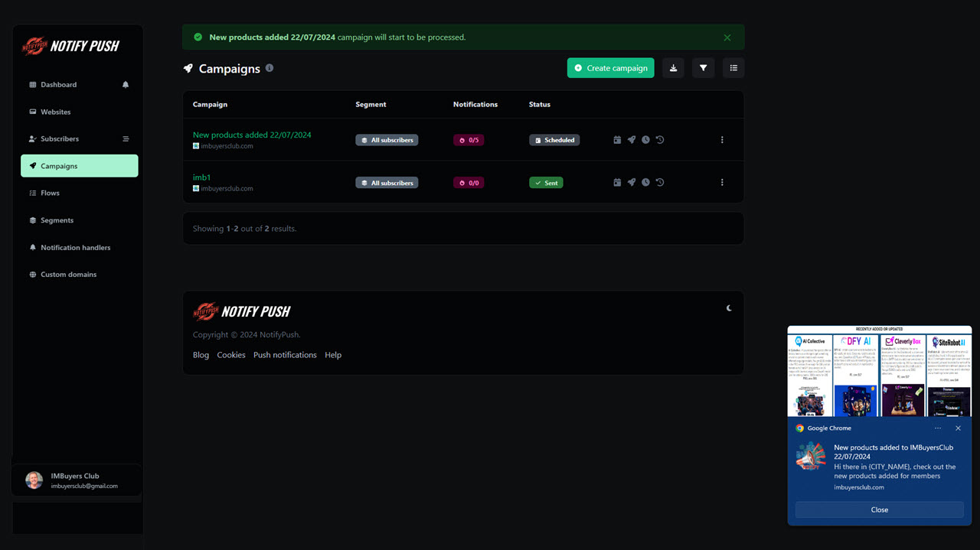Click the Campaign column header

point(210,105)
